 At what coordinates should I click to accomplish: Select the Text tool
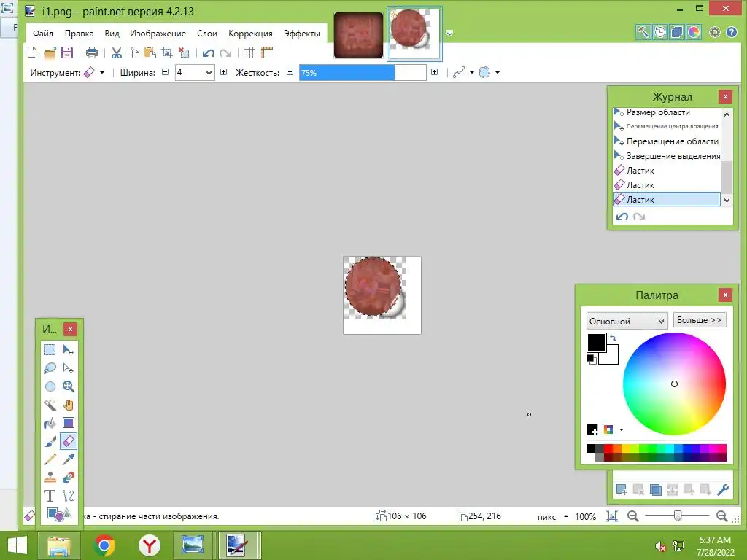click(x=50, y=496)
